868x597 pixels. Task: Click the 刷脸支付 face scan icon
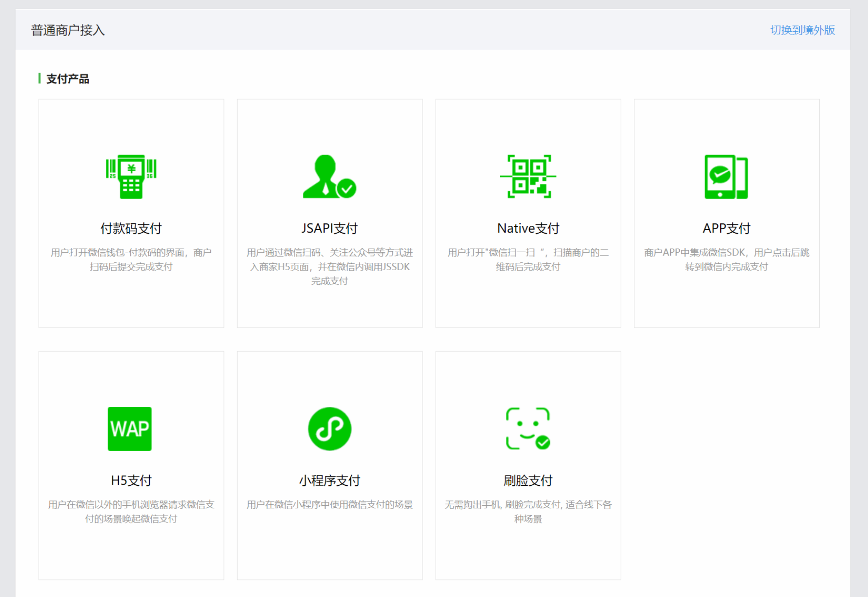[x=528, y=429]
